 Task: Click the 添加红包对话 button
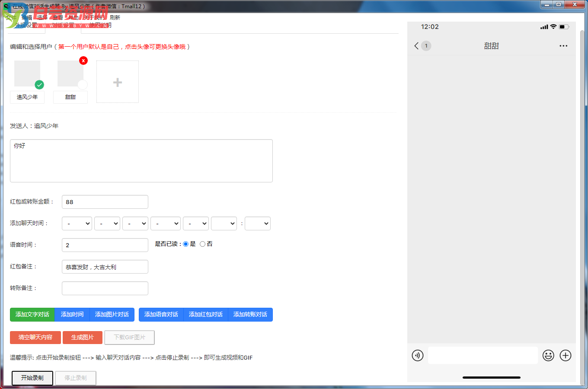206,315
